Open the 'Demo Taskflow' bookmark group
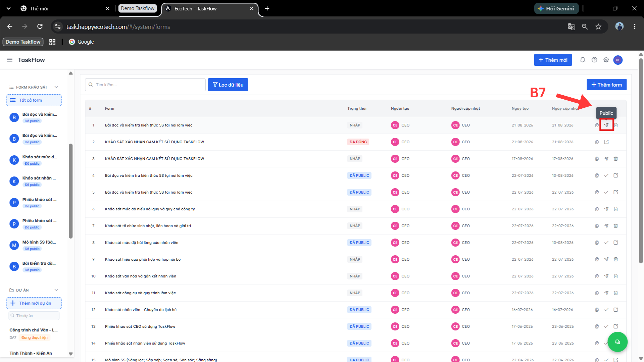644x362 pixels. [x=23, y=42]
